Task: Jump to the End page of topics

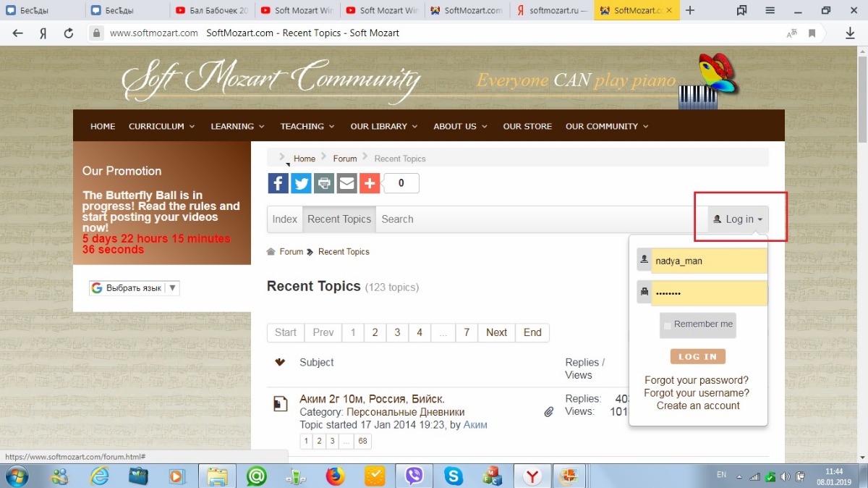Action: point(532,332)
